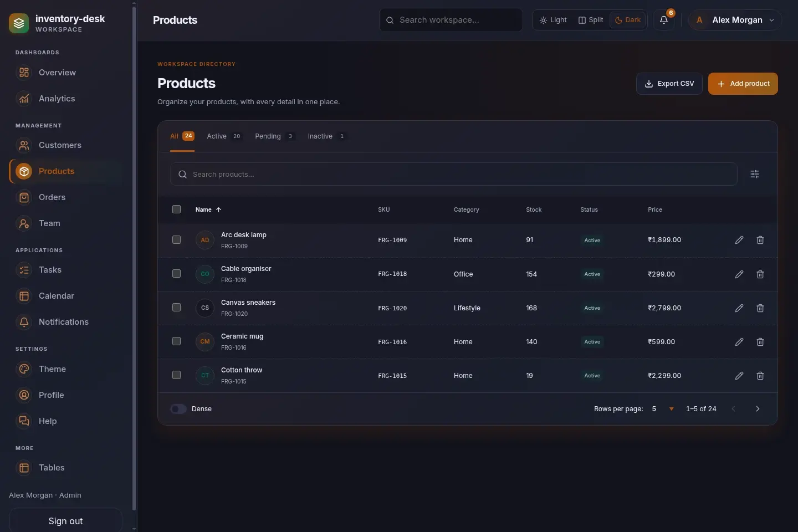Delete the Canvas sneakers product
798x532 pixels.
[x=760, y=308]
